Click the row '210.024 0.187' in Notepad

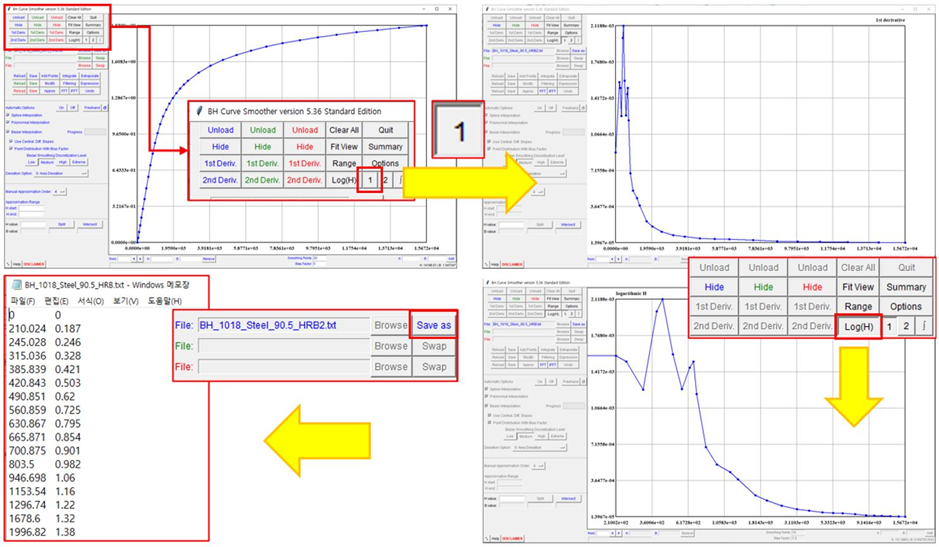[45, 328]
